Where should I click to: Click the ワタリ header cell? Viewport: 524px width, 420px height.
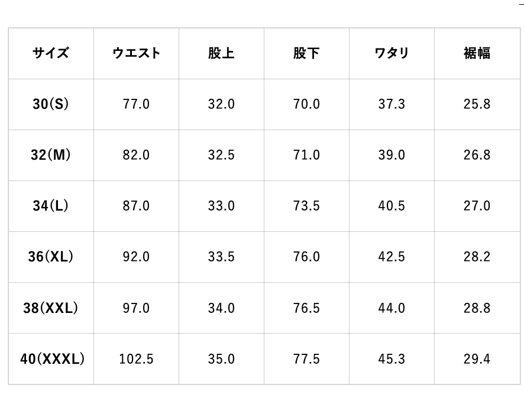(x=392, y=53)
